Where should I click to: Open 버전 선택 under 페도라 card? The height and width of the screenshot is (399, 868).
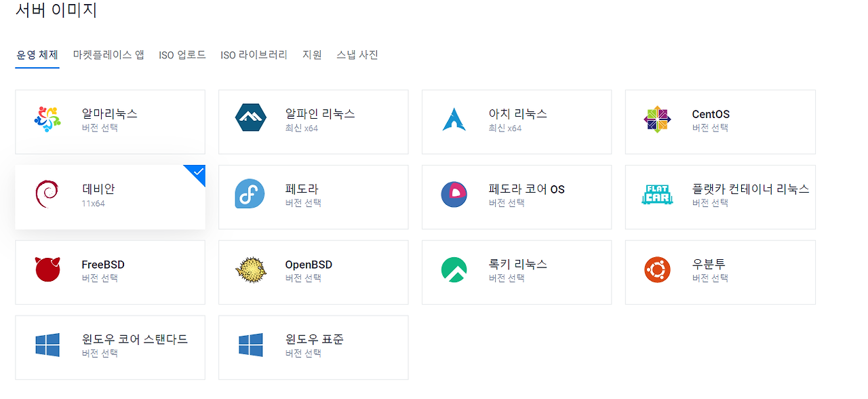pos(303,203)
